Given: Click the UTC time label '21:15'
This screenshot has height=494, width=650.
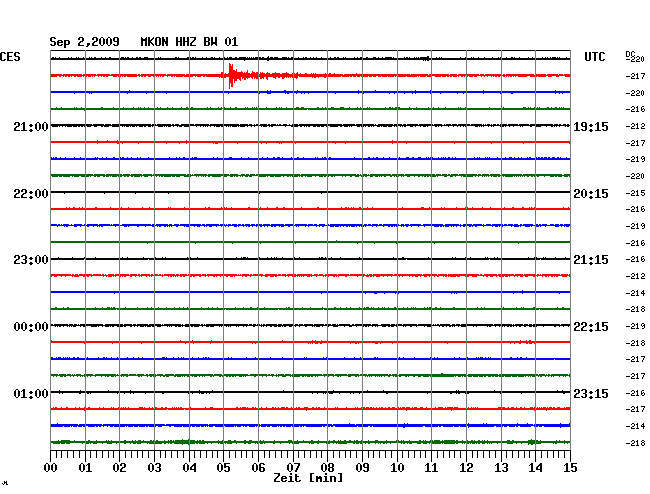Looking at the screenshot, I should (x=591, y=260).
